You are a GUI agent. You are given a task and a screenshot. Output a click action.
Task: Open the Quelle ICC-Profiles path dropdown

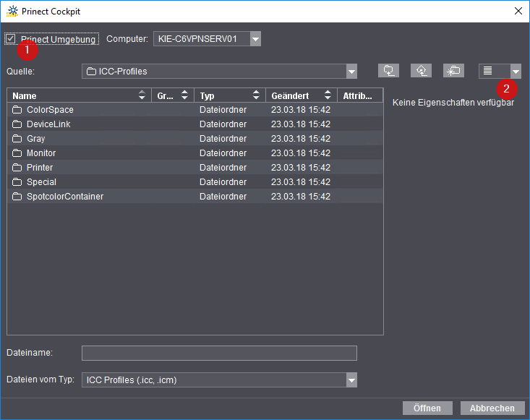point(351,72)
